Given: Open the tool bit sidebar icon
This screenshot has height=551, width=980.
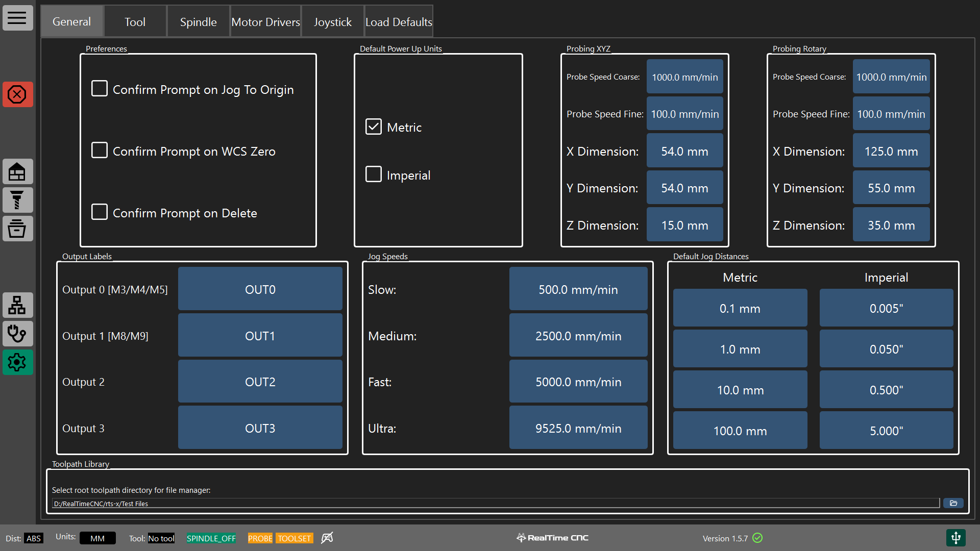Looking at the screenshot, I should [17, 200].
